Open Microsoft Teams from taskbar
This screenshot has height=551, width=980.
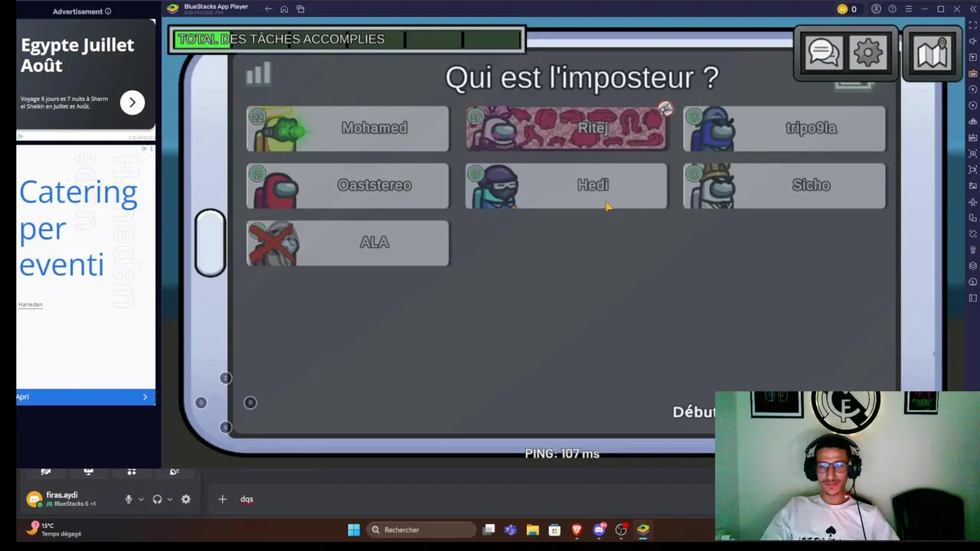(511, 530)
